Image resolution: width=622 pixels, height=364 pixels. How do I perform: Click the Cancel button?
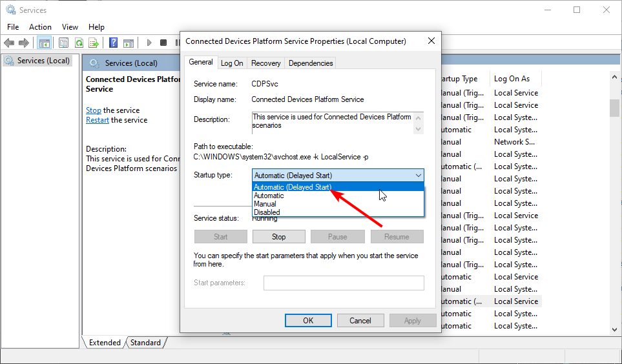coord(360,320)
